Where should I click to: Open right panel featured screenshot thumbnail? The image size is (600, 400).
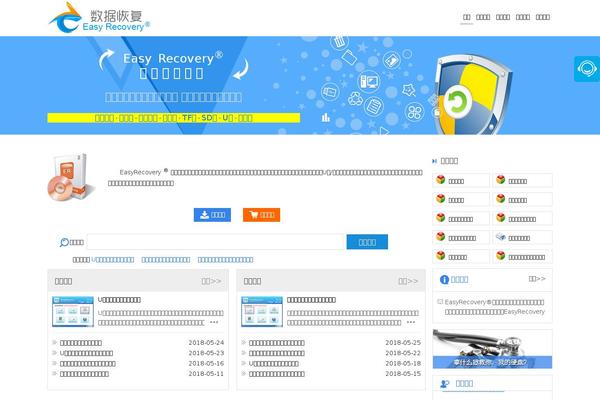[x=262, y=312]
